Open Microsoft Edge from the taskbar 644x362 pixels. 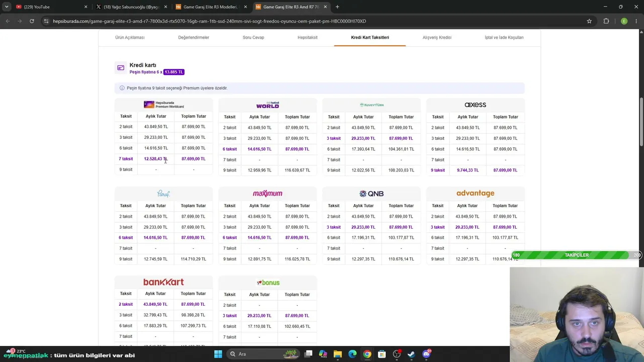point(352,354)
